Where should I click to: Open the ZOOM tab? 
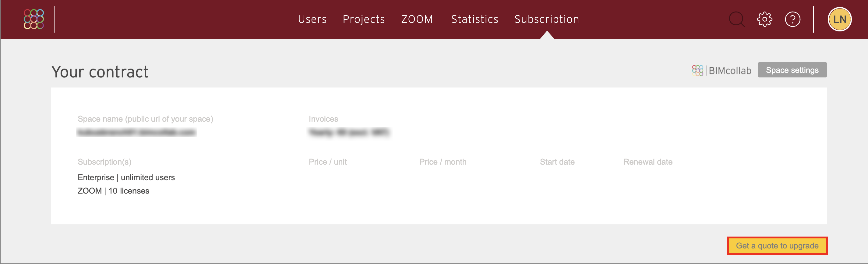pos(417,19)
